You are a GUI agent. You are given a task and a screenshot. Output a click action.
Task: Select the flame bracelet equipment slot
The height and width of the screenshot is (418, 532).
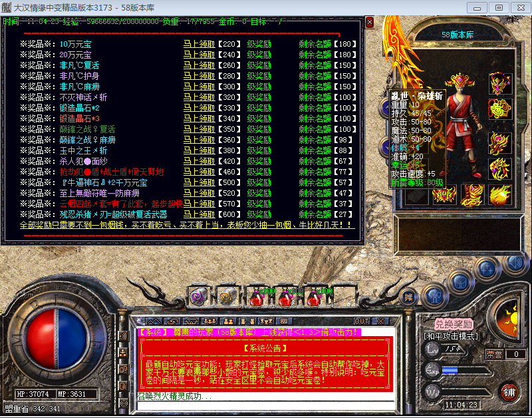(500, 143)
